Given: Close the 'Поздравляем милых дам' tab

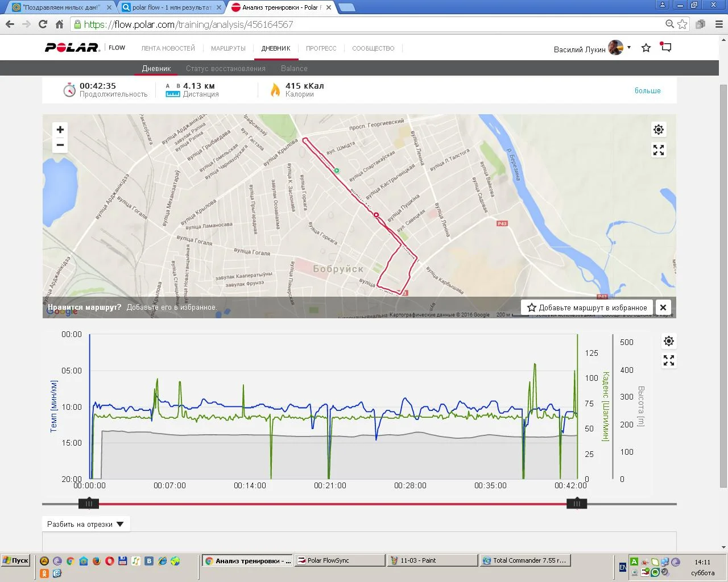Looking at the screenshot, I should point(108,7).
